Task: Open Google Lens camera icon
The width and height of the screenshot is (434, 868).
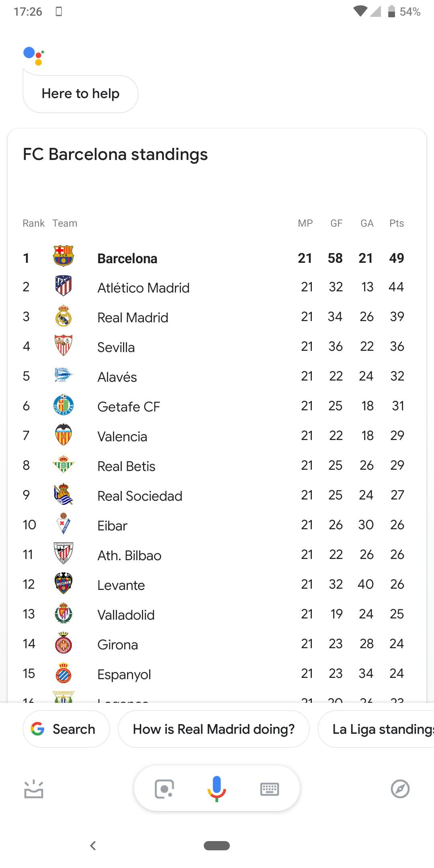Action: pyautogui.click(x=164, y=789)
